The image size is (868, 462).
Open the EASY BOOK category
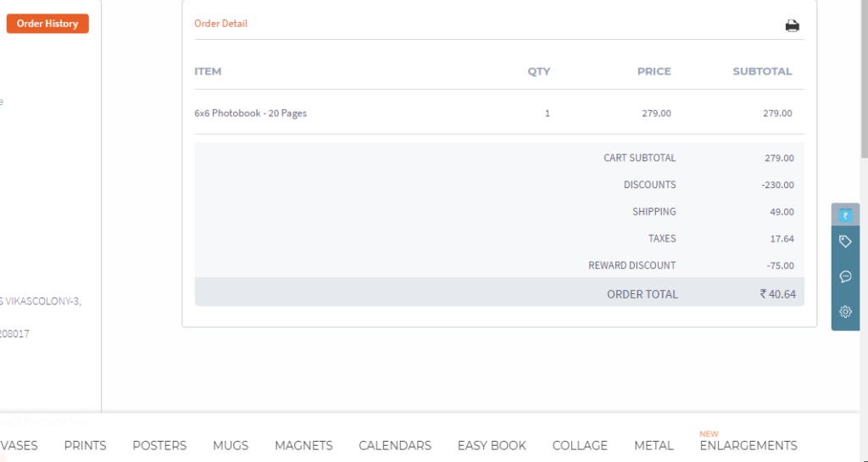(492, 445)
